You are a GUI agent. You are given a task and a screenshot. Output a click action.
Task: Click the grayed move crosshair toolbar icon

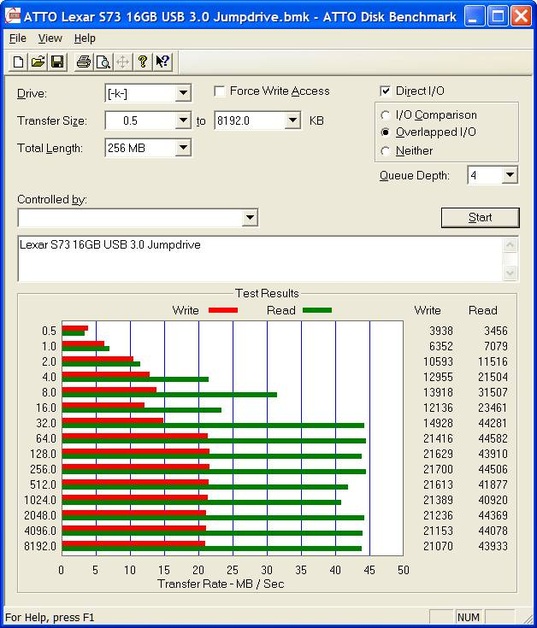pyautogui.click(x=123, y=62)
